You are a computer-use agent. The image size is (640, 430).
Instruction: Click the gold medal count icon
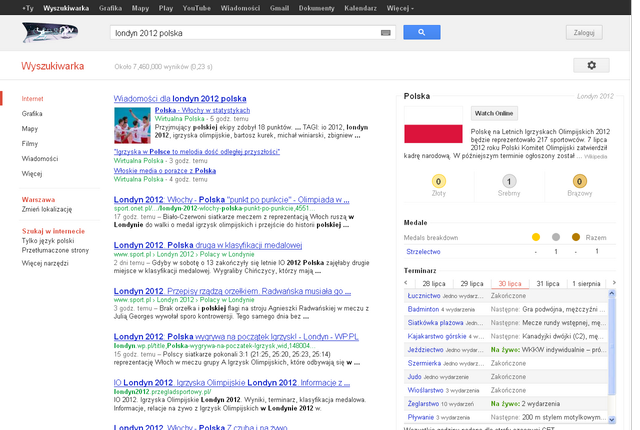(x=438, y=181)
